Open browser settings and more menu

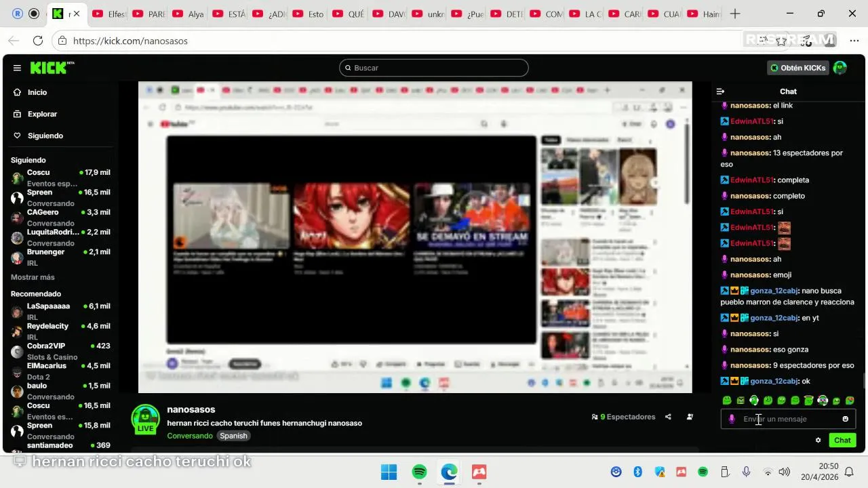854,41
